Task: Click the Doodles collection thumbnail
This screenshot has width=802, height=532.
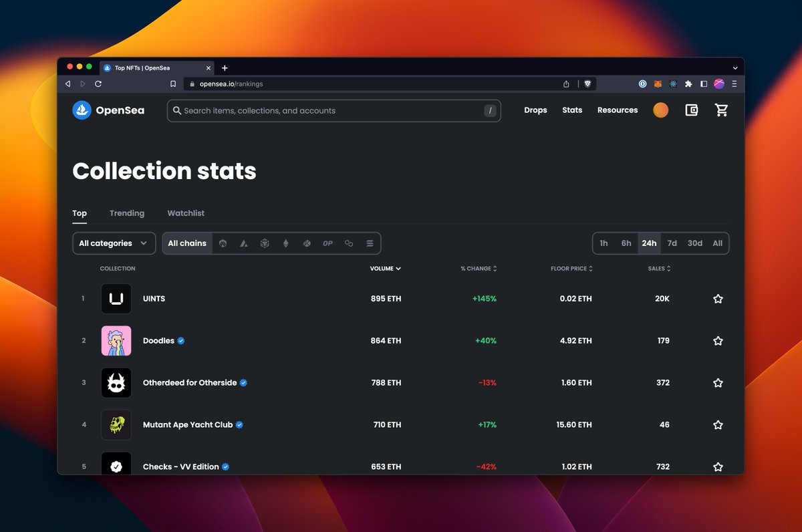Action: [116, 341]
